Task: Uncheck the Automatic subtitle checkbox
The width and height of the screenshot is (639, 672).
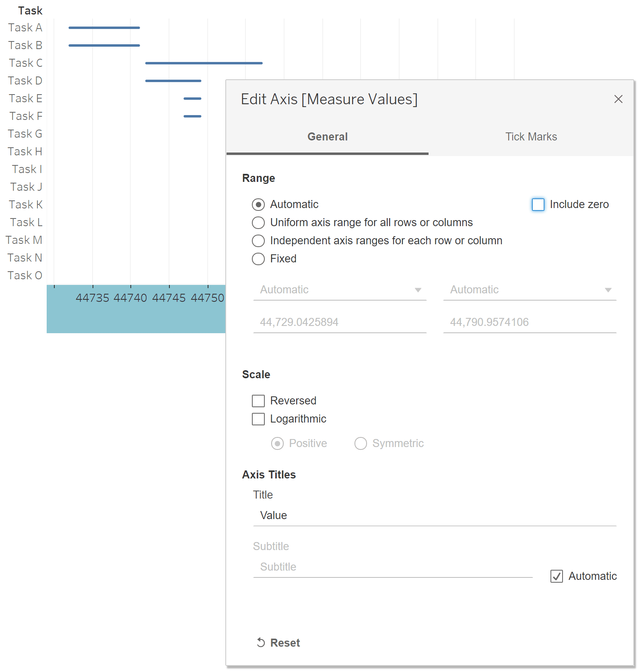Action: click(x=557, y=576)
